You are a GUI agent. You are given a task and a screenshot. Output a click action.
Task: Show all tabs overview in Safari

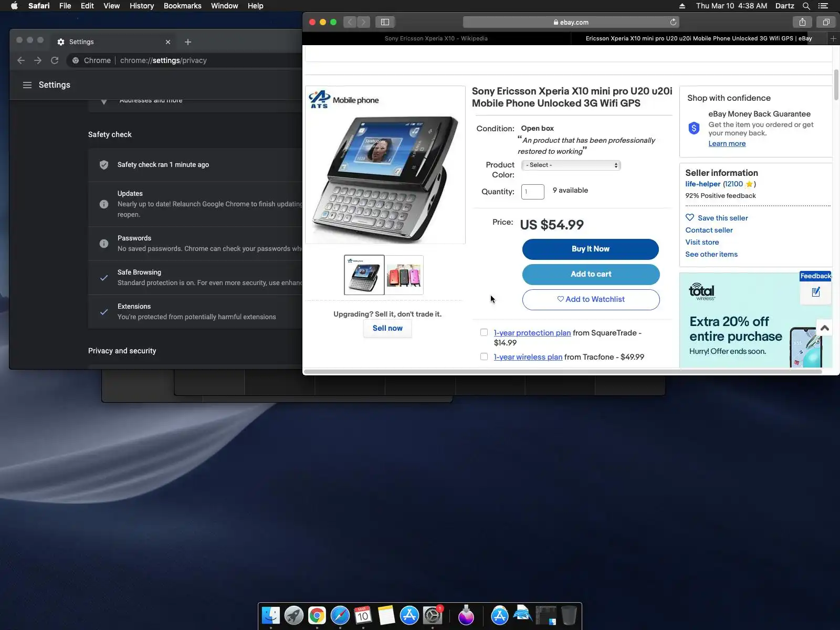click(x=826, y=22)
